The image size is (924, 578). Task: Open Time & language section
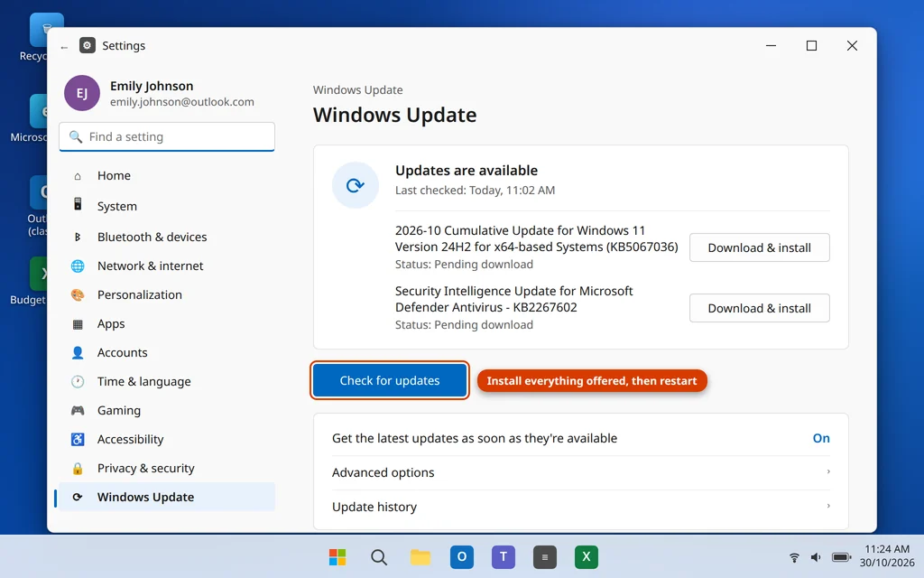(167, 382)
